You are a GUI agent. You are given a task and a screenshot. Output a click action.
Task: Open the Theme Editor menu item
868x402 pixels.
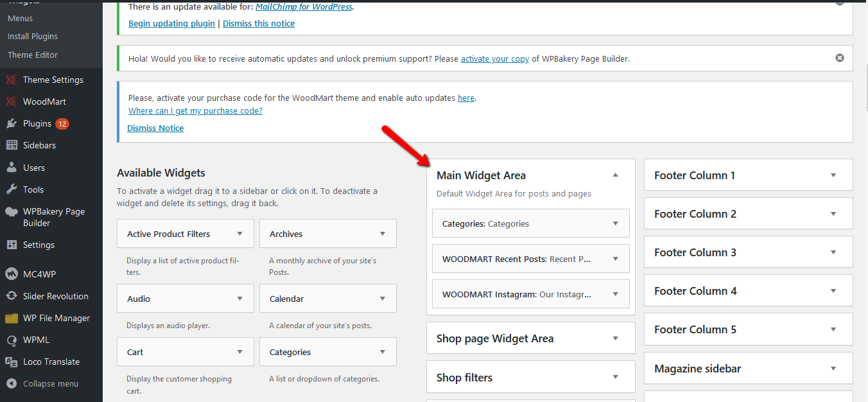click(x=33, y=55)
